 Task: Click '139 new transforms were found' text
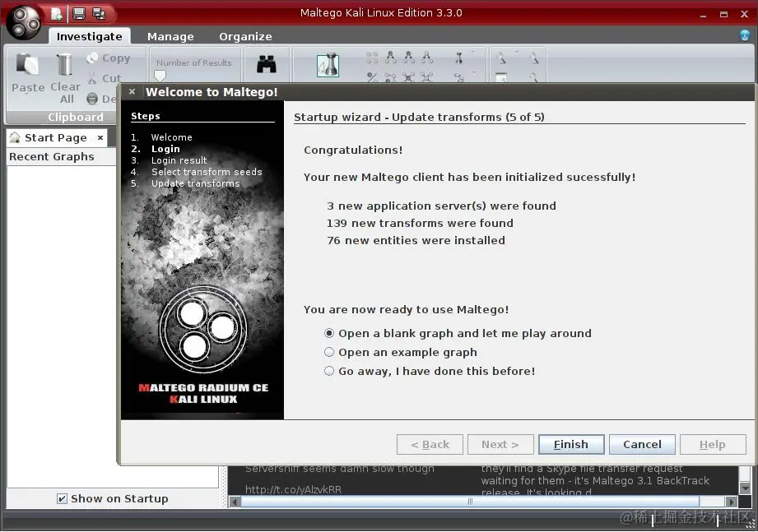(x=420, y=223)
